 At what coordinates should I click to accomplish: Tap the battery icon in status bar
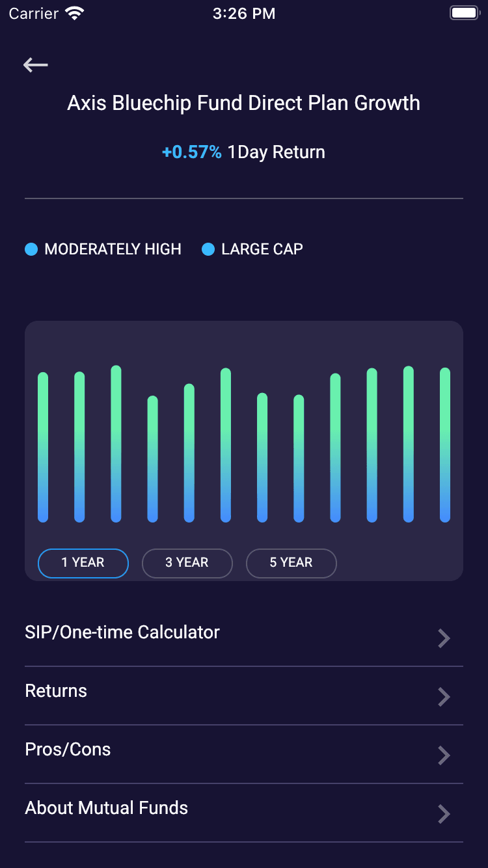464,13
